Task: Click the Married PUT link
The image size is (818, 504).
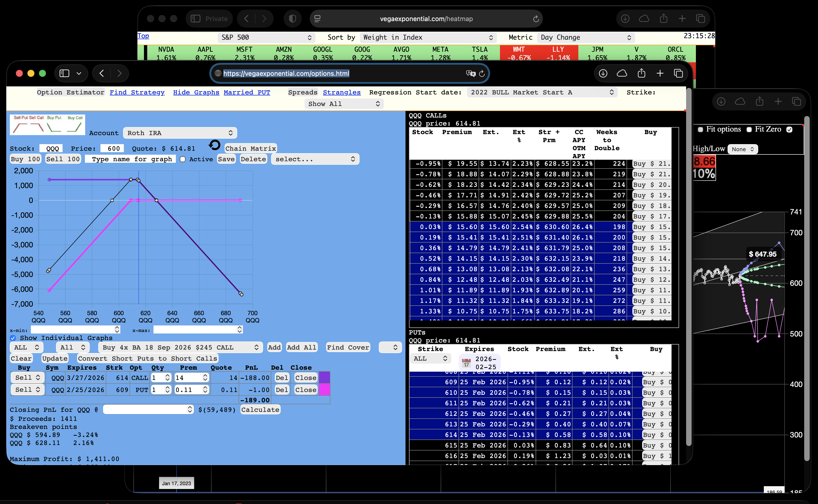Action: click(247, 92)
